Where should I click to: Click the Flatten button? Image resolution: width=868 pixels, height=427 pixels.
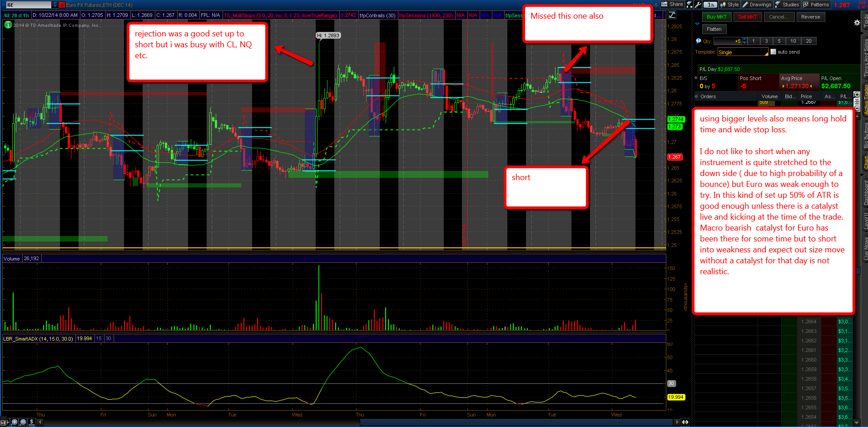point(714,29)
